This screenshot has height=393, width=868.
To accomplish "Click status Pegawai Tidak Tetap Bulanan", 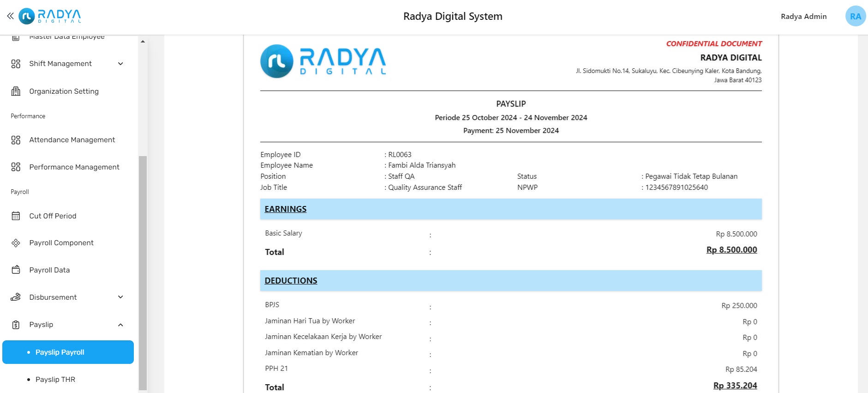I will 691,176.
